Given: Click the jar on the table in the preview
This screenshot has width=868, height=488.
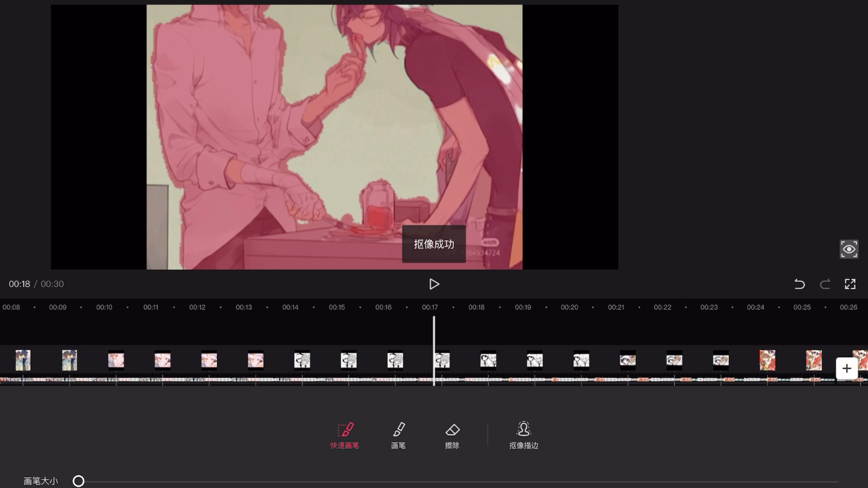Looking at the screenshot, I should [x=378, y=206].
